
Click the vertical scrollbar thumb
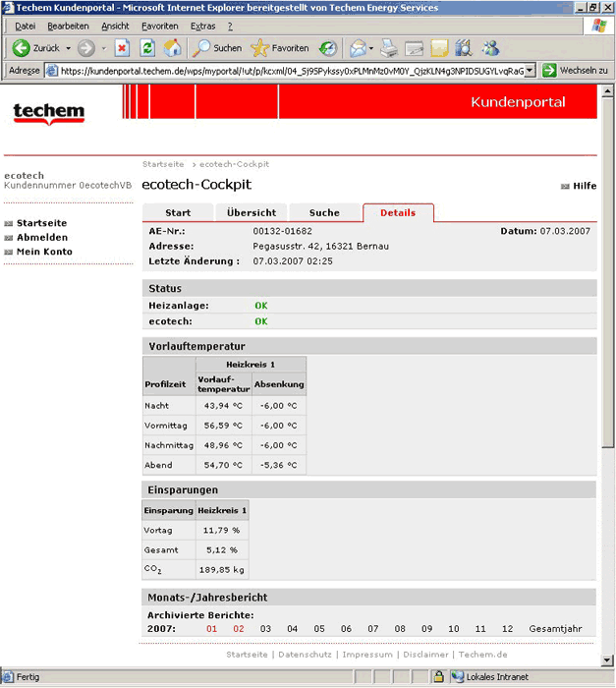tap(608, 272)
